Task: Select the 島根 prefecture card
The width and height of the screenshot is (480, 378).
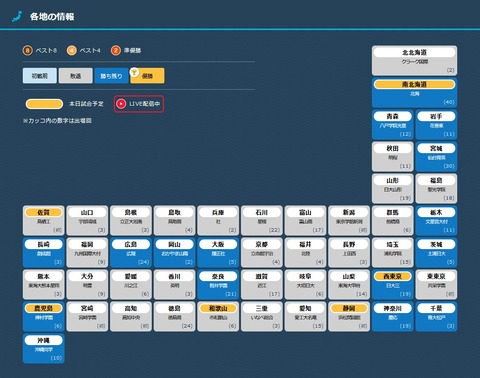Action: [131, 221]
